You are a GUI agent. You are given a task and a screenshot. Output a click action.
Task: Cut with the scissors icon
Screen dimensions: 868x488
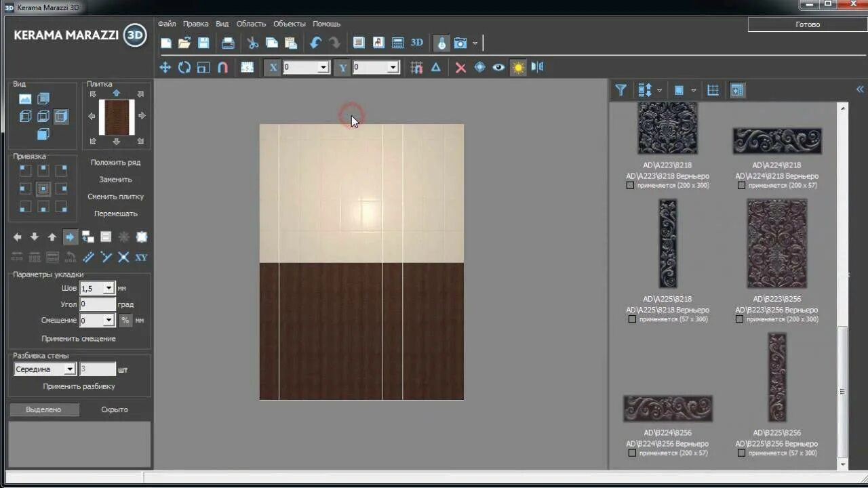[253, 43]
